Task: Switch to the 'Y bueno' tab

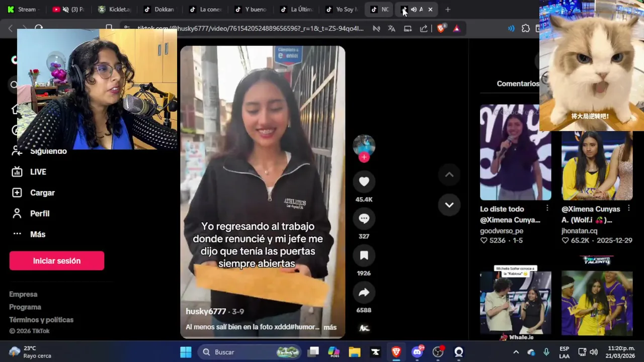Action: (x=250, y=9)
